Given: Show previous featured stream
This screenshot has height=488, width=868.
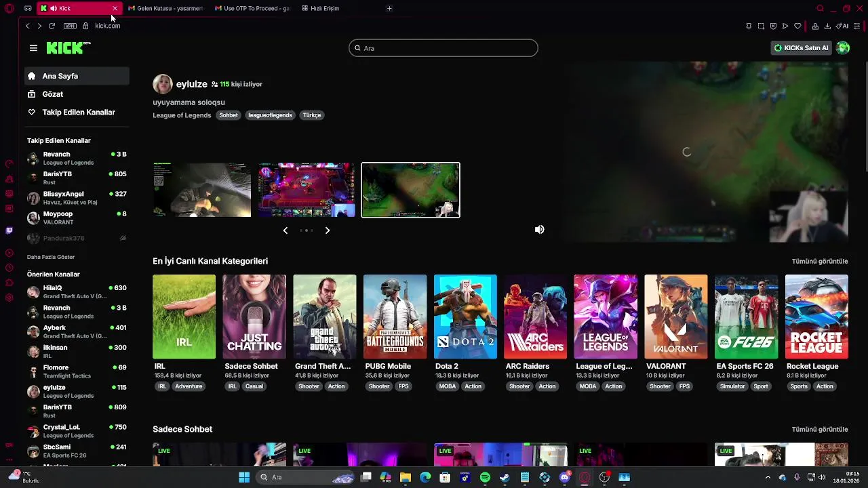Looking at the screenshot, I should pyautogui.click(x=285, y=230).
